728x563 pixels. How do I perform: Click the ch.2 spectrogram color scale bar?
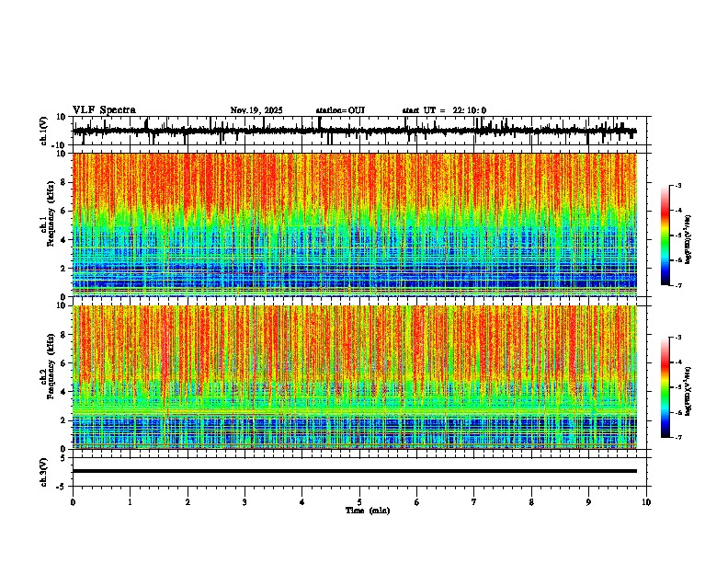coord(665,387)
